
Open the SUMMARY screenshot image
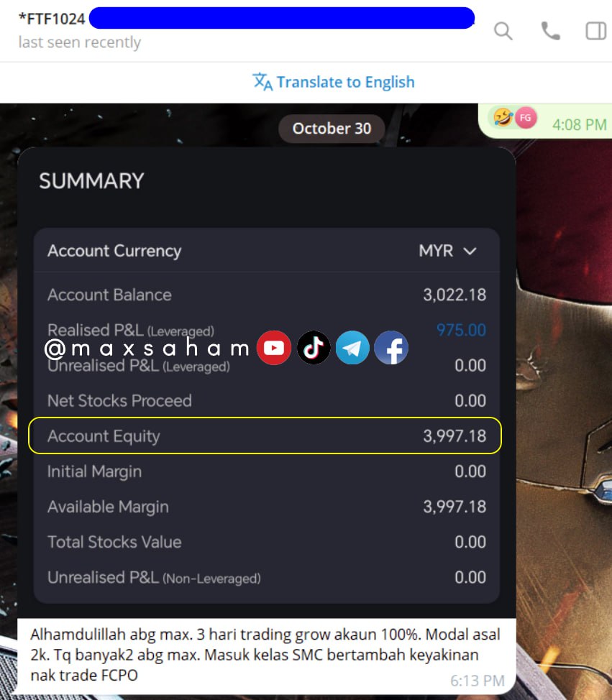267,382
